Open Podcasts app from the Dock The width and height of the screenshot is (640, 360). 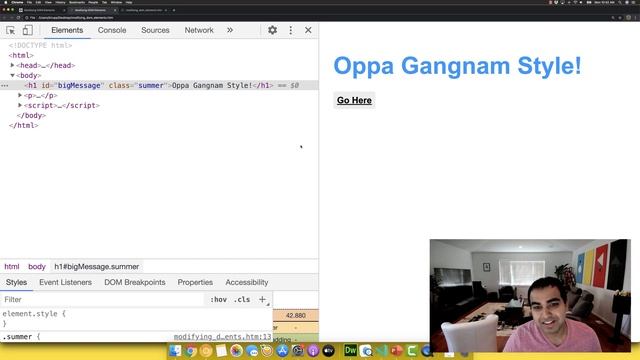click(313, 351)
